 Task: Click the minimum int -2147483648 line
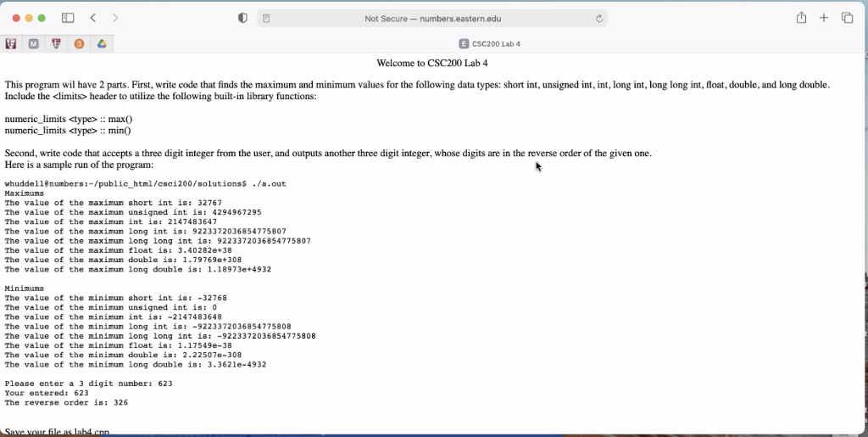[x=113, y=317]
